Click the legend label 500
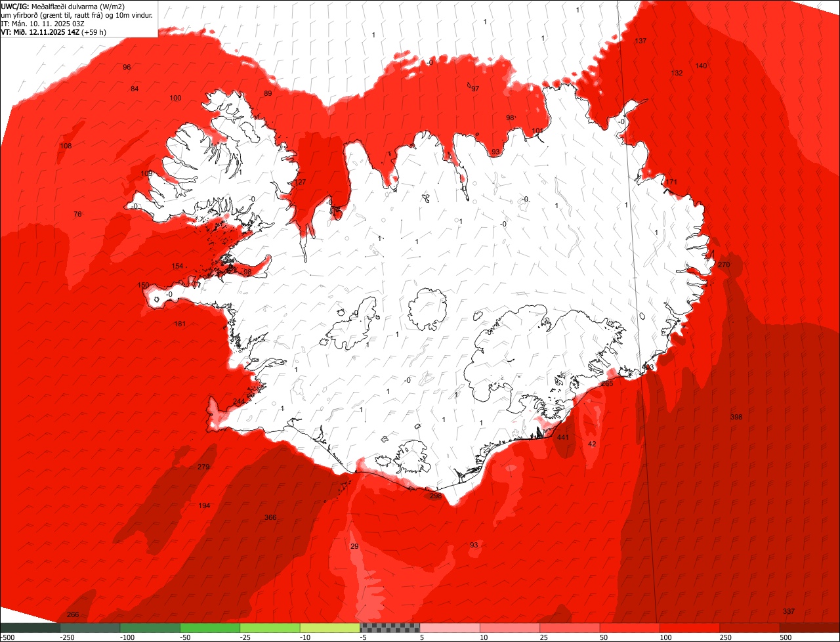Screen dimensions: 840x642 [787, 637]
